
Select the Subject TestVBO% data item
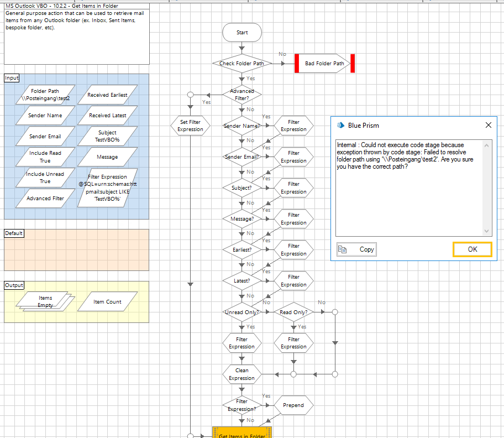[x=107, y=137]
